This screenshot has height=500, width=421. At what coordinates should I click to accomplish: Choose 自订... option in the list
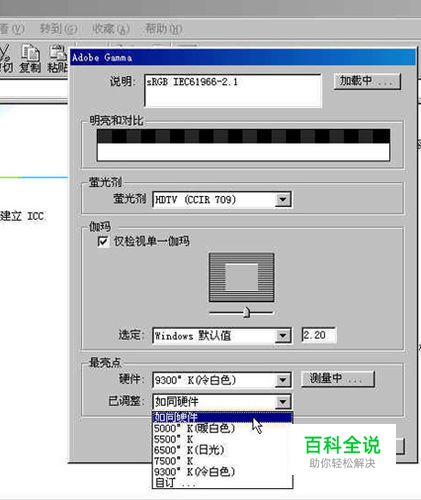pyautogui.click(x=222, y=482)
